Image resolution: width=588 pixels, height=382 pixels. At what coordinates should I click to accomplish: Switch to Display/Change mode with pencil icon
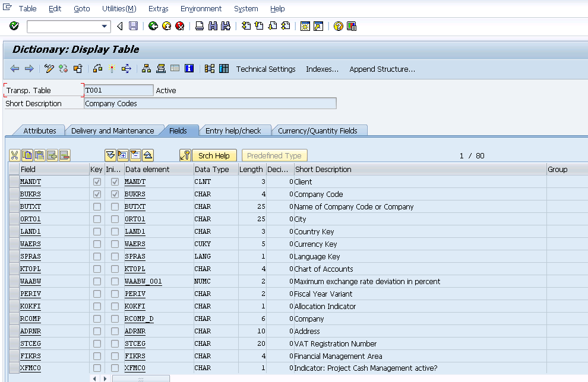[49, 69]
